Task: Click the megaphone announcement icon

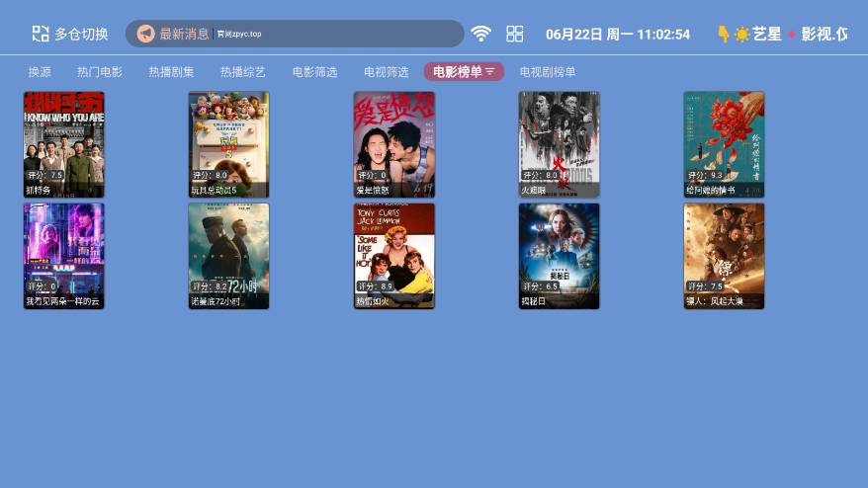Action: coord(145,34)
